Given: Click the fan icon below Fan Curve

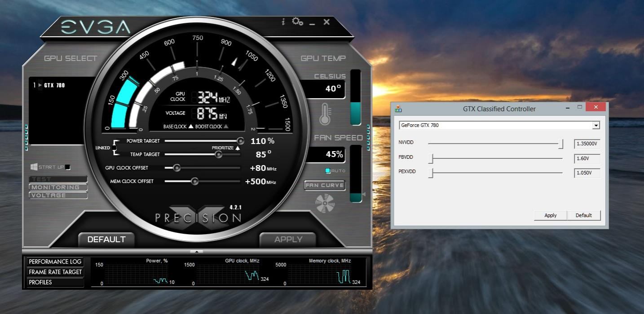Looking at the screenshot, I should pos(325,203).
